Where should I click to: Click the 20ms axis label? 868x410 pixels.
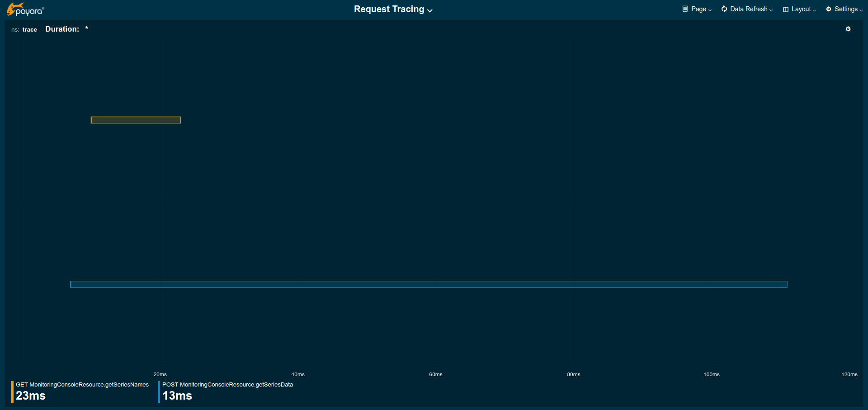click(160, 374)
